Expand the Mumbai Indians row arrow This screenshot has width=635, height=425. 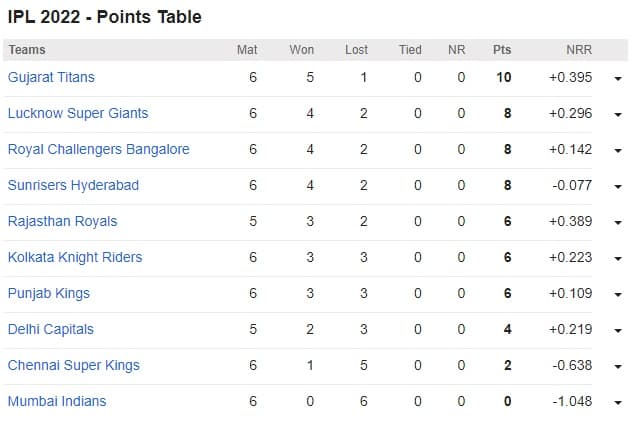618,403
